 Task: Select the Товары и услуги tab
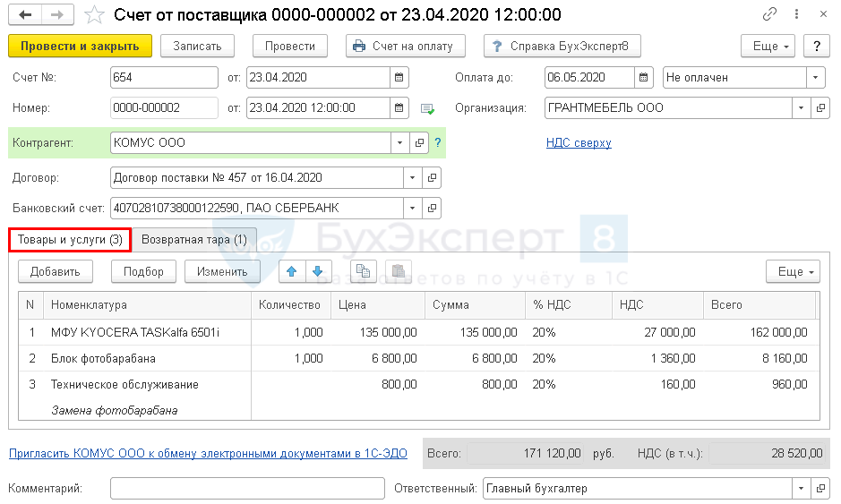coord(70,240)
